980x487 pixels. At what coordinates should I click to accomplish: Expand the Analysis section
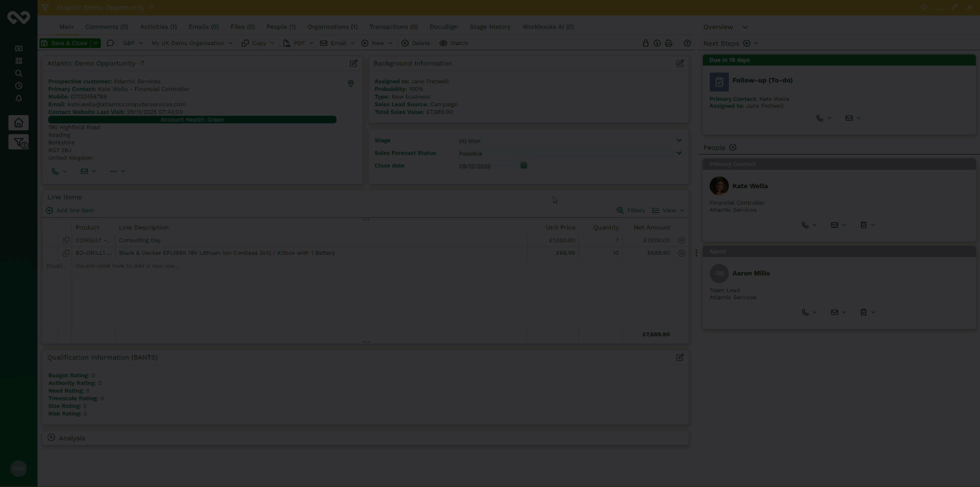click(x=51, y=438)
